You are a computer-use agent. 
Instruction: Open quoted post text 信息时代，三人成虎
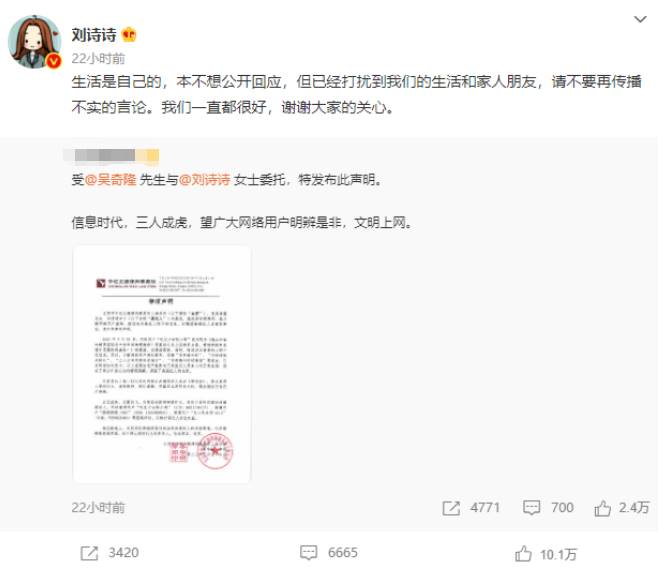[130, 222]
